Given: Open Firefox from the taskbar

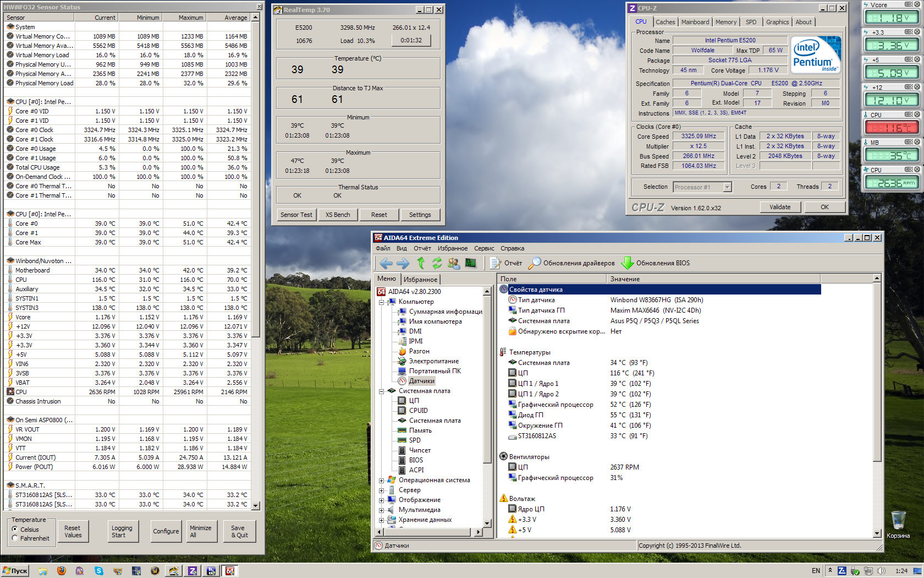Looking at the screenshot, I should click(61, 571).
